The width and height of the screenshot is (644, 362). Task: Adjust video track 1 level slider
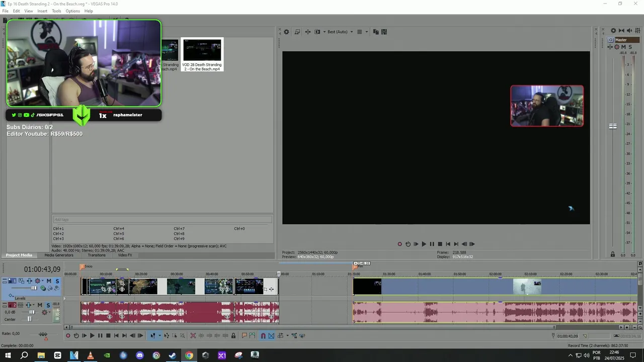click(x=34, y=288)
